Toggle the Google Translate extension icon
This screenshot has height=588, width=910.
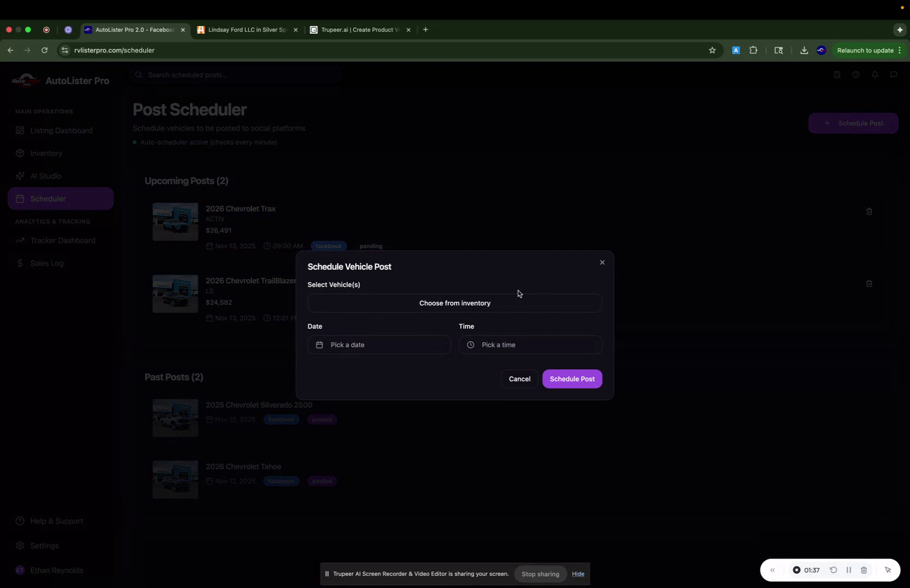click(735, 50)
